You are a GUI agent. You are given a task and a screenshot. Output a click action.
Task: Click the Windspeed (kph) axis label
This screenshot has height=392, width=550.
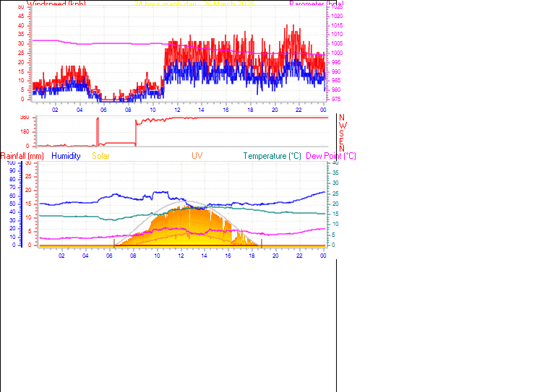58,4
